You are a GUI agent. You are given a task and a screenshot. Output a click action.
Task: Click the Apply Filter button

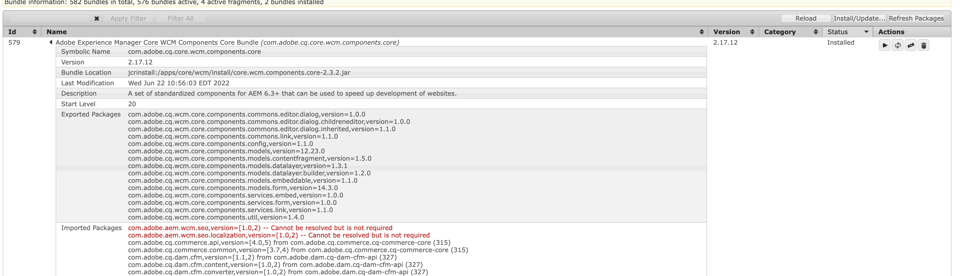tap(128, 18)
